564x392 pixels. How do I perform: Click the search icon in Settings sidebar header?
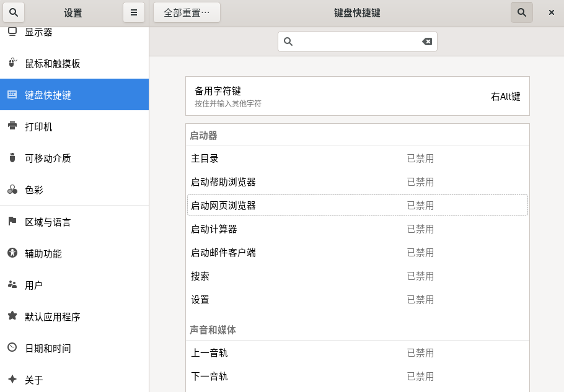pyautogui.click(x=14, y=12)
